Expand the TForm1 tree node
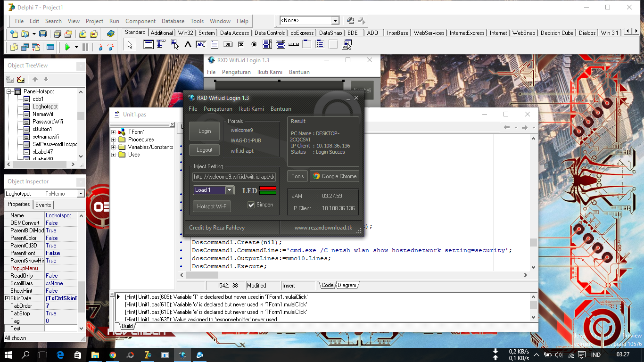 click(x=114, y=132)
